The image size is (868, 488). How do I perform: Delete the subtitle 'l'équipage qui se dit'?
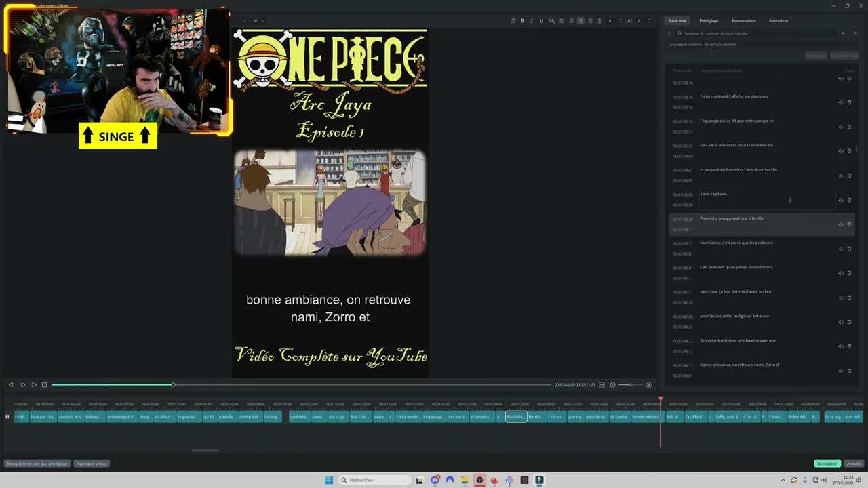(x=850, y=127)
